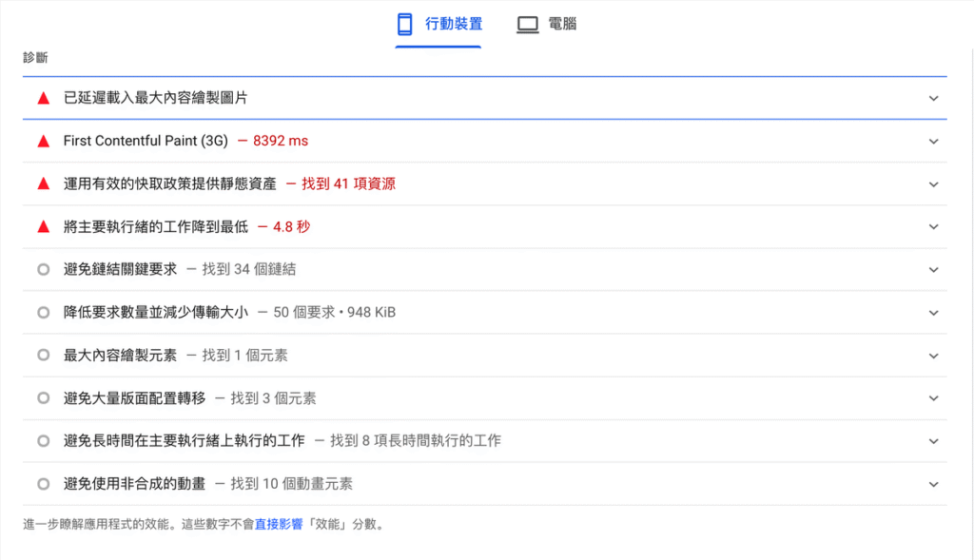The height and width of the screenshot is (560, 974).
Task: Click the 避免鏈結關鍵要求 title
Action: (x=120, y=269)
